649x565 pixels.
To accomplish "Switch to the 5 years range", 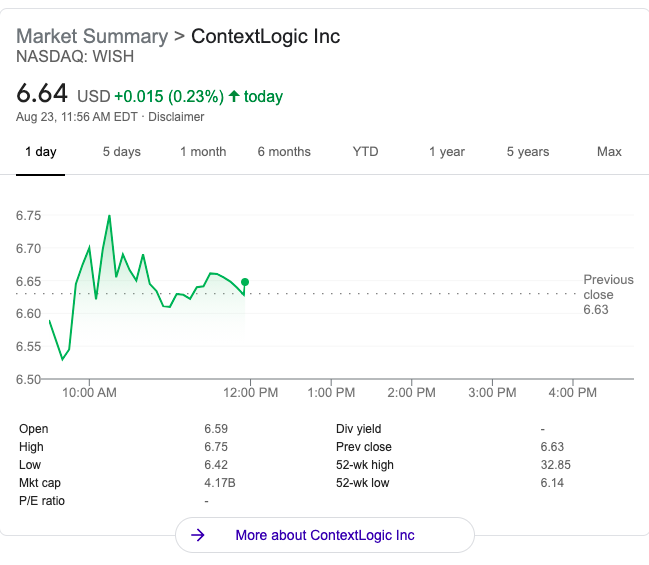I will tap(528, 151).
